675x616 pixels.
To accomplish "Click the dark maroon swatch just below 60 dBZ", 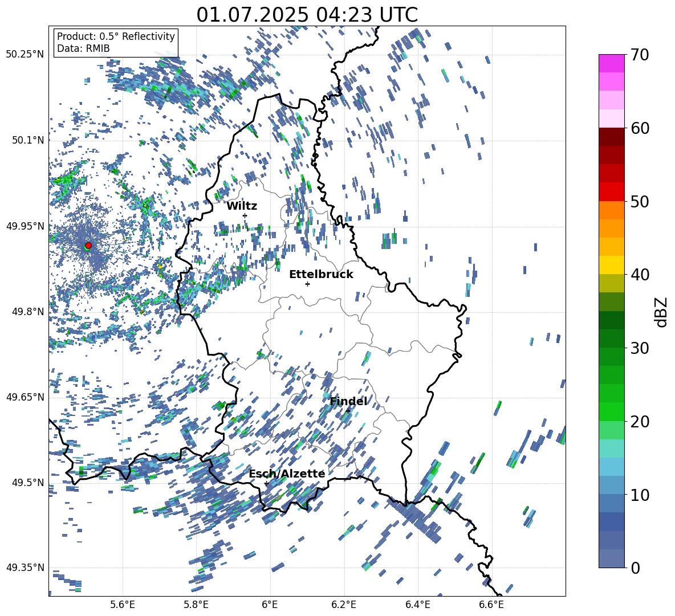I will coord(612,137).
